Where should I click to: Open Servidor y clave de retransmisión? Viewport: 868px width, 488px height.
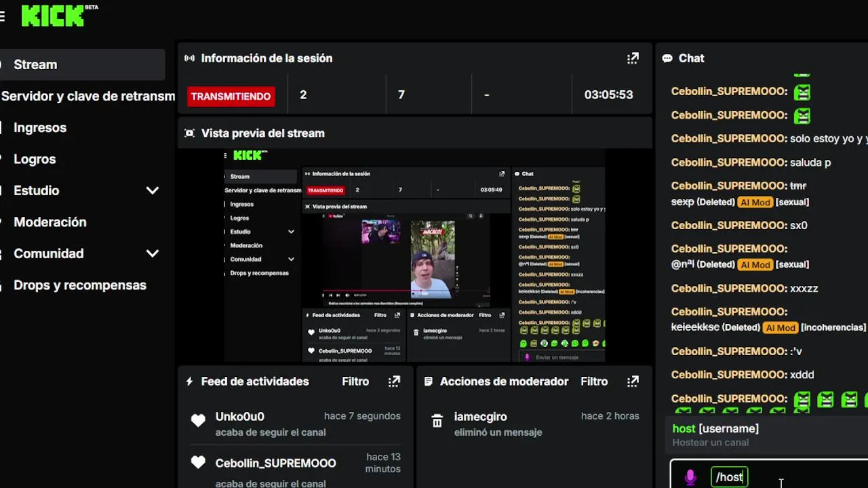87,96
